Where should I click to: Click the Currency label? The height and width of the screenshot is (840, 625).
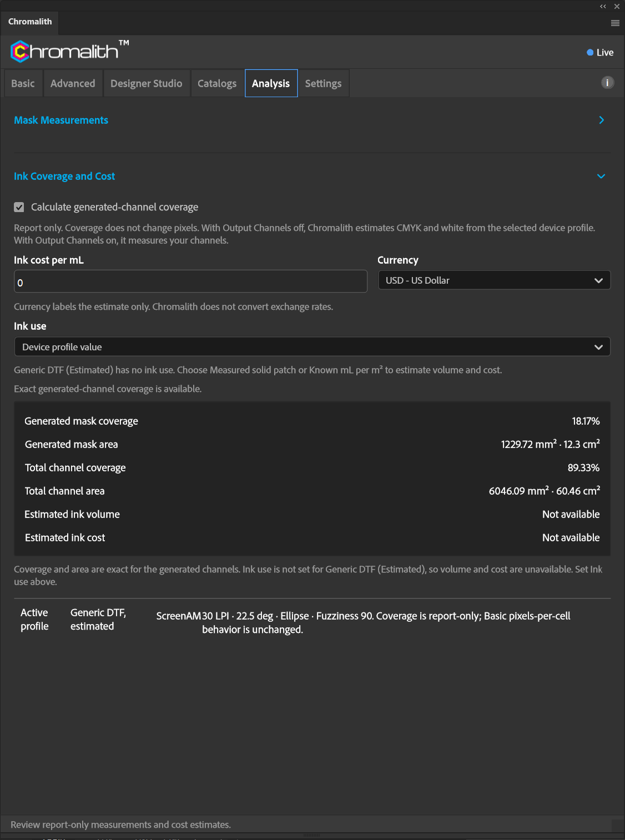click(398, 260)
